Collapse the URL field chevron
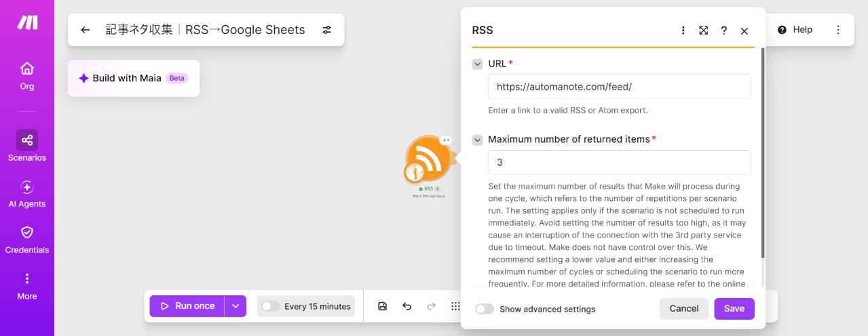This screenshot has height=336, width=868. pos(478,64)
